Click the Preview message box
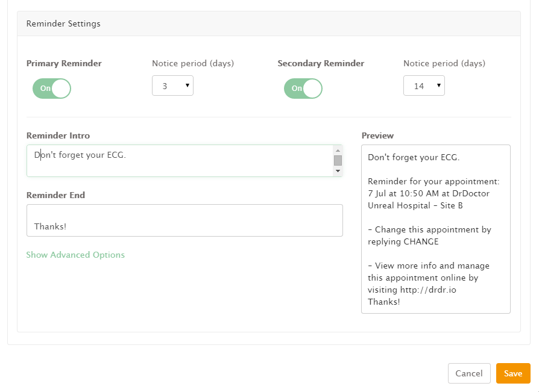539x392 pixels. [436, 229]
